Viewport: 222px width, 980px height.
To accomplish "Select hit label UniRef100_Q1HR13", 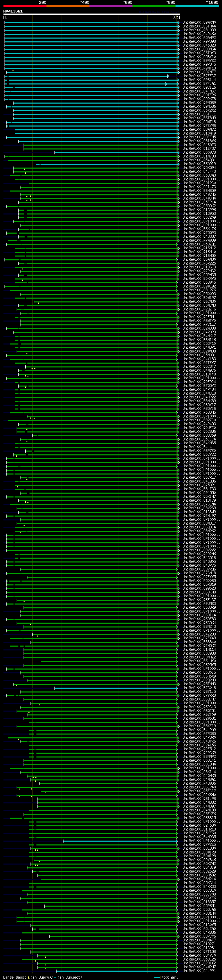I will click(199, 829).
